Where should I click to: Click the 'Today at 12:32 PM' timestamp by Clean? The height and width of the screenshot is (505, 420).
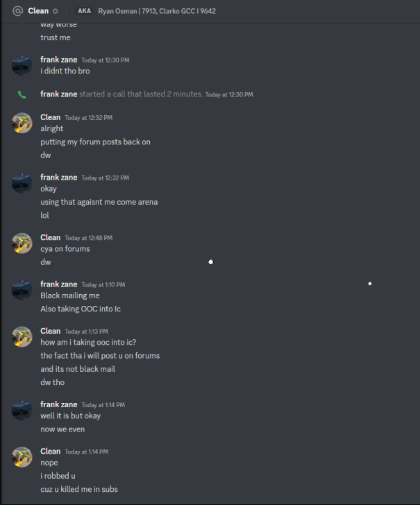(x=88, y=118)
